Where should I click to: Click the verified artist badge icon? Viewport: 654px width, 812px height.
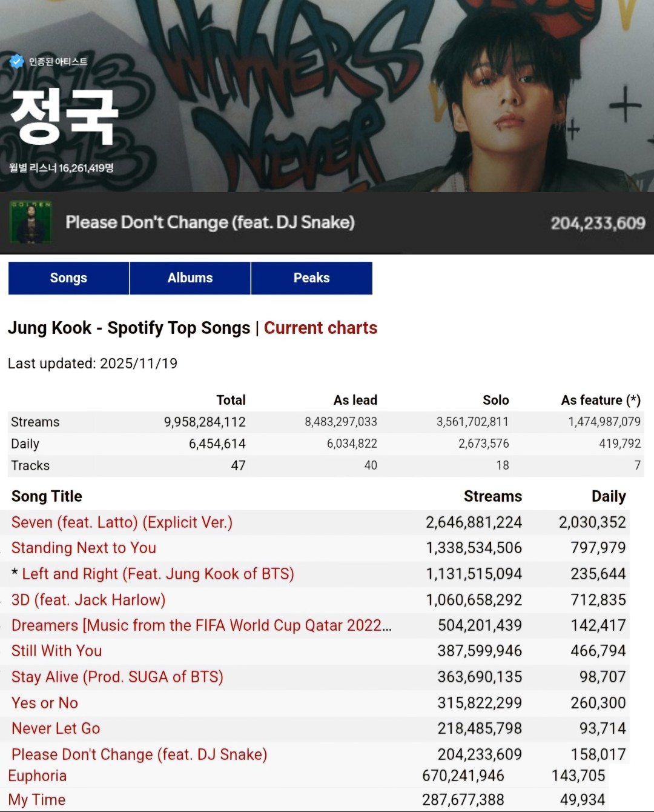pyautogui.click(x=16, y=61)
